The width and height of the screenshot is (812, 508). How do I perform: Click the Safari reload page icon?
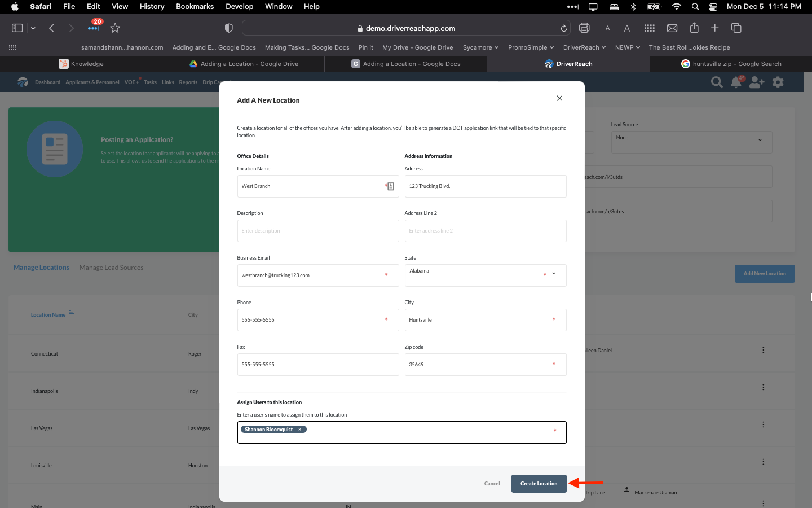click(563, 28)
